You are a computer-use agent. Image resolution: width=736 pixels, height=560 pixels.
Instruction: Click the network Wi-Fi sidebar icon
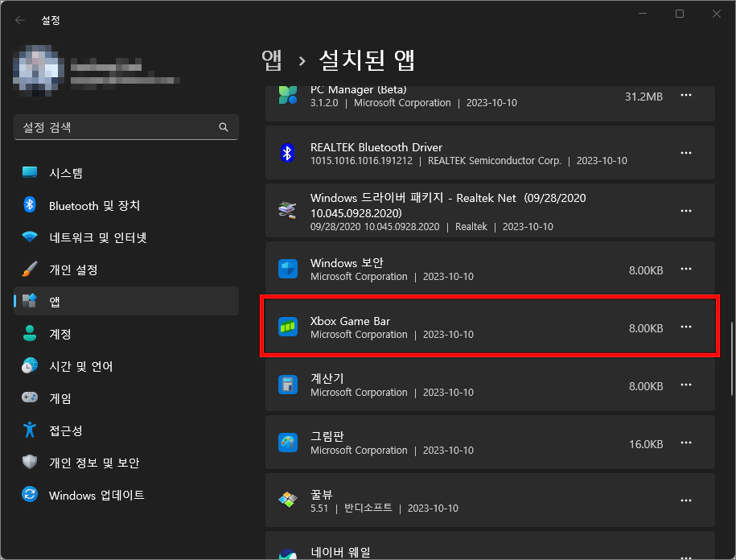point(30,237)
